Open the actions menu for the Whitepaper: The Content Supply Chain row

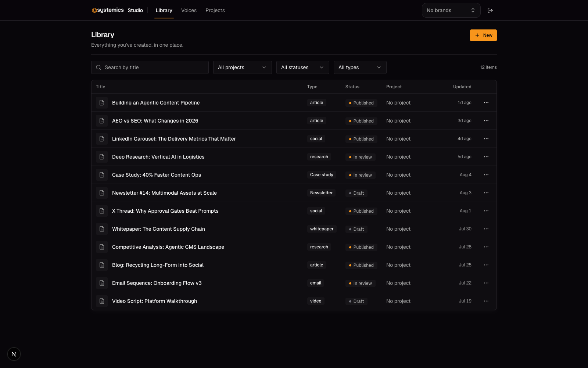[486, 229]
